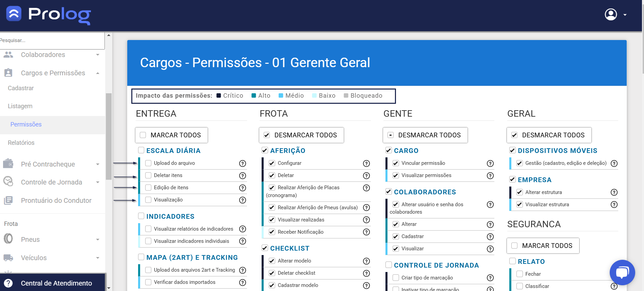Viewport: 644px width, 291px height.
Task: Click DESMARCAR TODOS under GENTE
Action: (x=425, y=135)
